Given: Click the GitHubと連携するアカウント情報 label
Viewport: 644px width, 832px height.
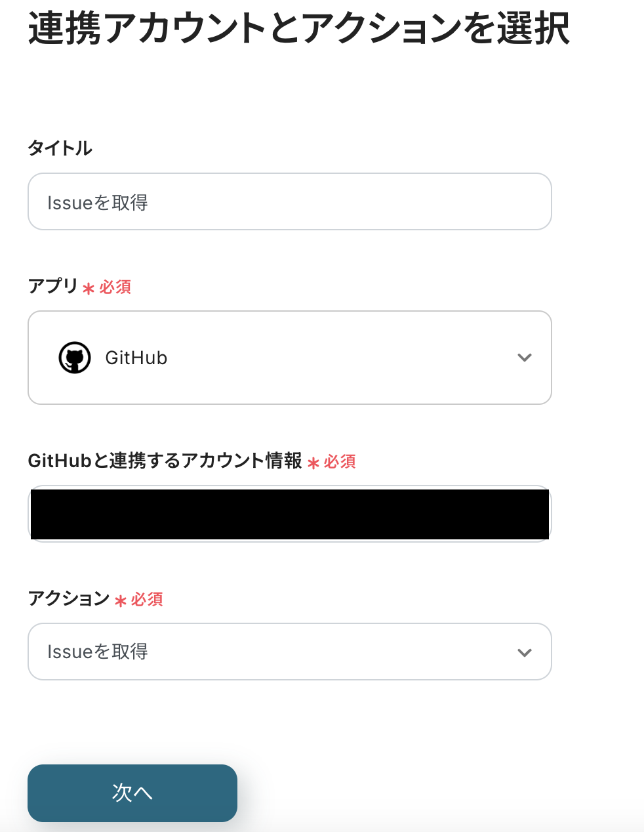Looking at the screenshot, I should 165,461.
